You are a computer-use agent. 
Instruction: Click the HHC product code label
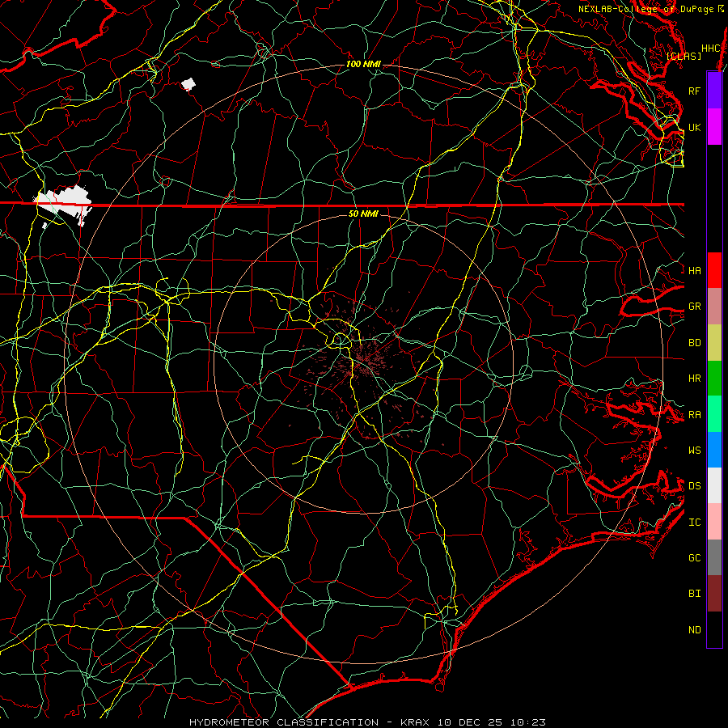point(711,49)
